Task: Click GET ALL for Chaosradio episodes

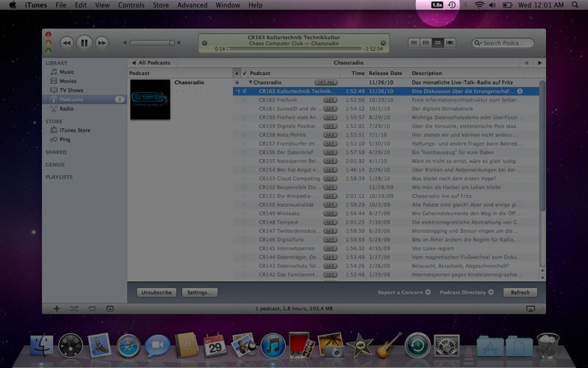Action: coord(326,82)
